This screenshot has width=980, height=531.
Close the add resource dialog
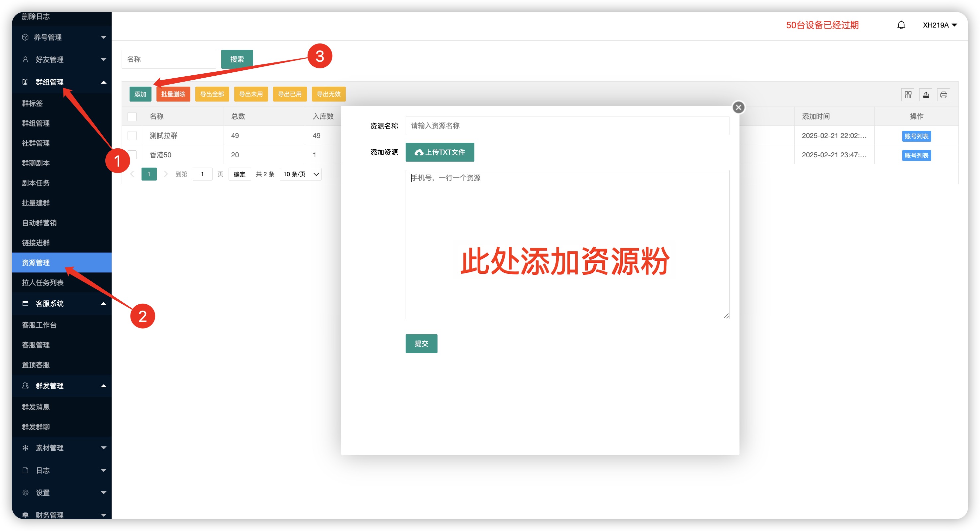[x=738, y=107]
